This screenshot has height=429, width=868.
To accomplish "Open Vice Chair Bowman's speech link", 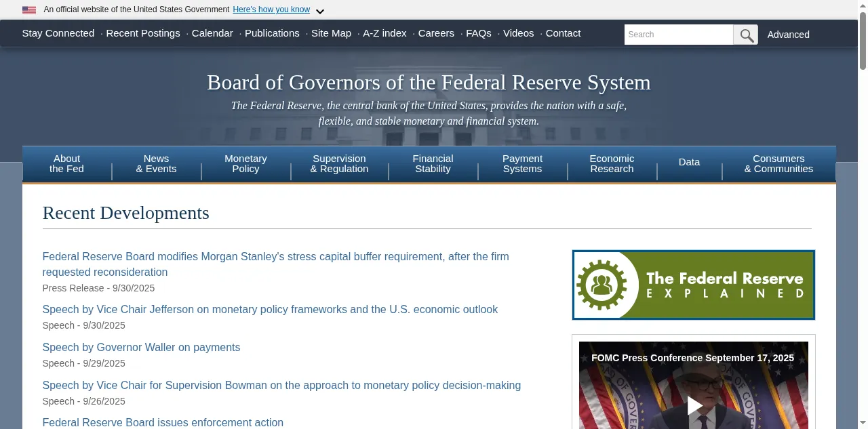I will [x=281, y=386].
